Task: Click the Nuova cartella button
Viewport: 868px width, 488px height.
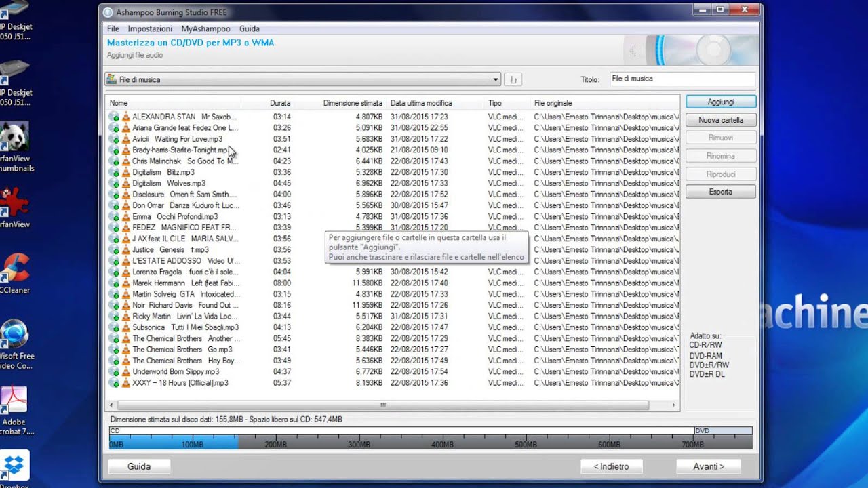Action: tap(721, 120)
